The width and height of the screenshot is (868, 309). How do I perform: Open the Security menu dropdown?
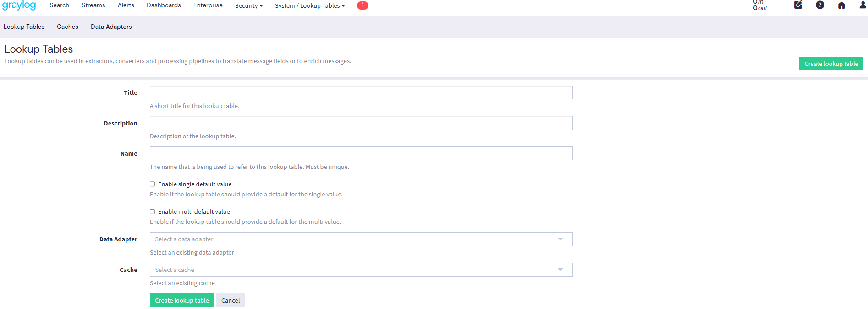(x=248, y=6)
